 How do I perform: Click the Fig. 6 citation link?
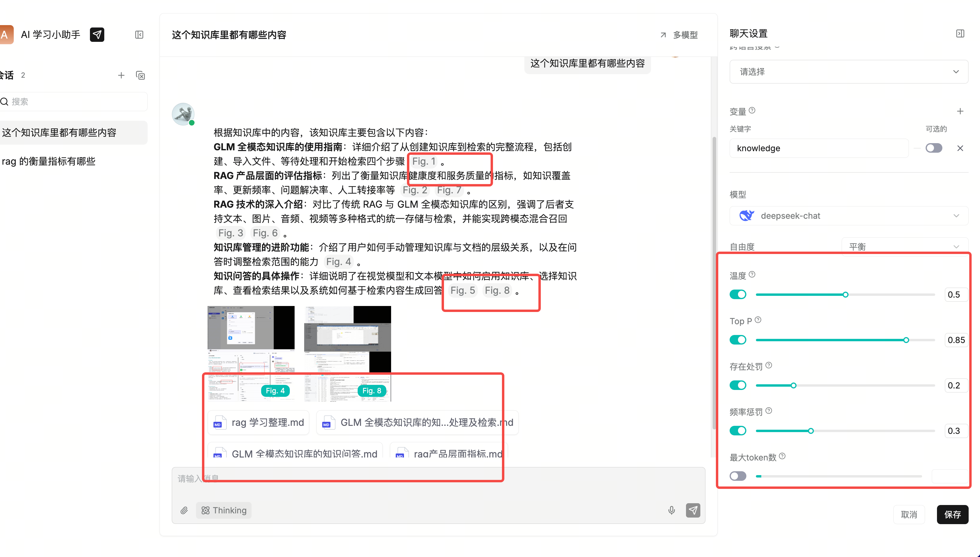265,233
